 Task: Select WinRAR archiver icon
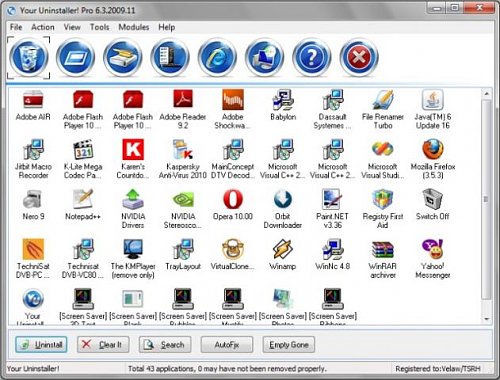[x=383, y=249]
